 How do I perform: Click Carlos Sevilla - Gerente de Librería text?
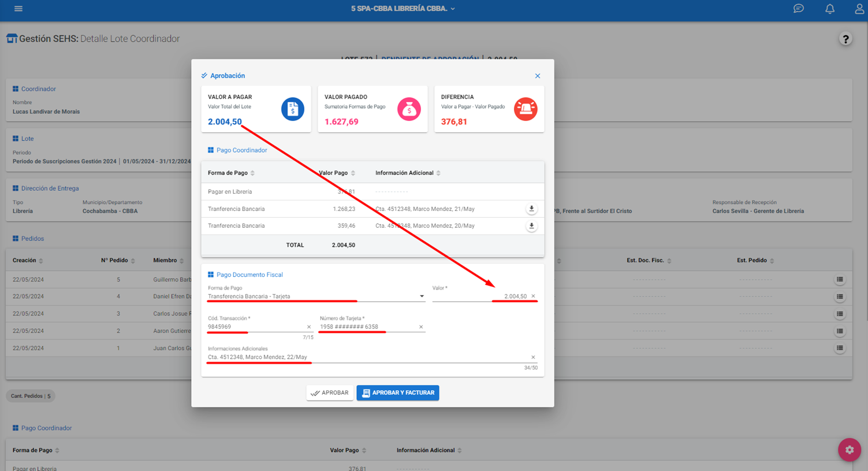758,211
